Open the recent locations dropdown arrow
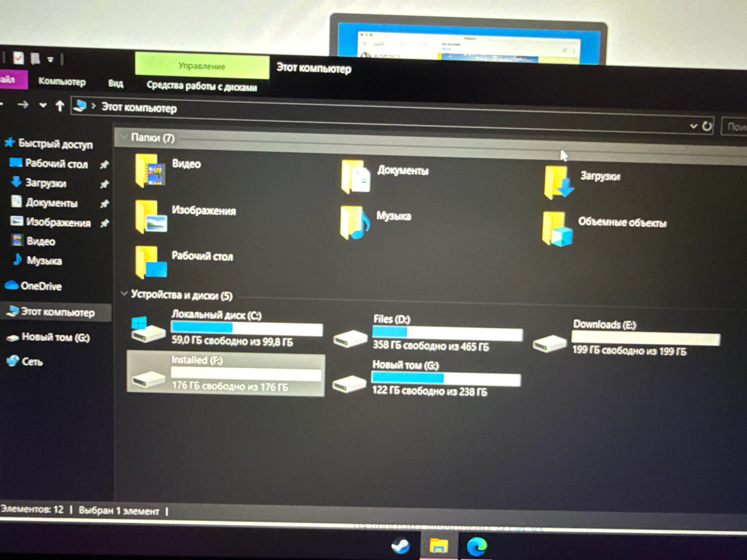 pos(43,105)
